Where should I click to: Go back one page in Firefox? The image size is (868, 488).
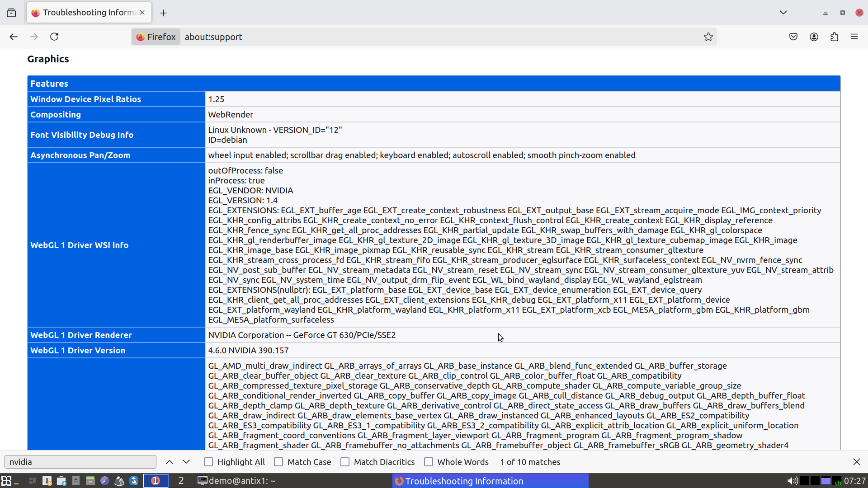(x=14, y=37)
